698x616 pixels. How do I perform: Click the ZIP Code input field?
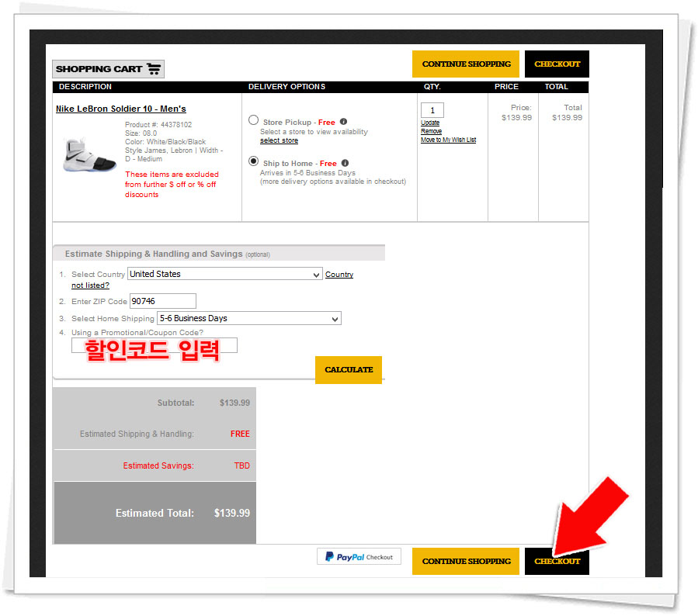163,301
